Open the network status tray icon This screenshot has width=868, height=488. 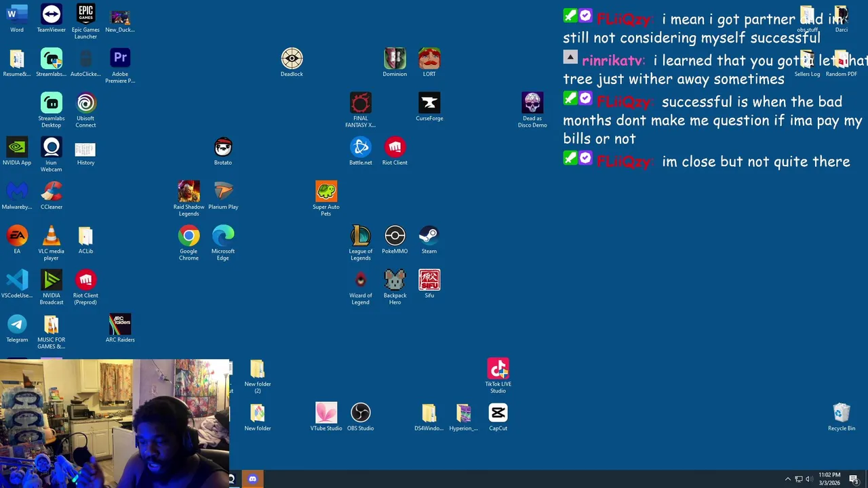(x=799, y=479)
